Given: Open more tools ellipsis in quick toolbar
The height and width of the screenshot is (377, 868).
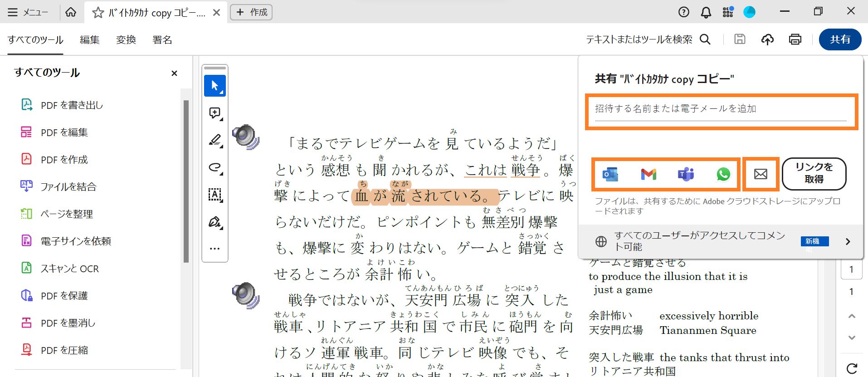Looking at the screenshot, I should [x=215, y=249].
